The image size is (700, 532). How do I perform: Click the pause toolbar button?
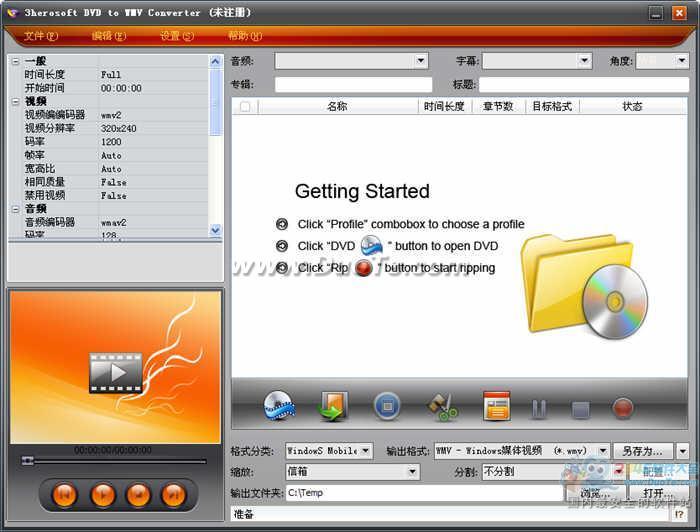click(539, 409)
